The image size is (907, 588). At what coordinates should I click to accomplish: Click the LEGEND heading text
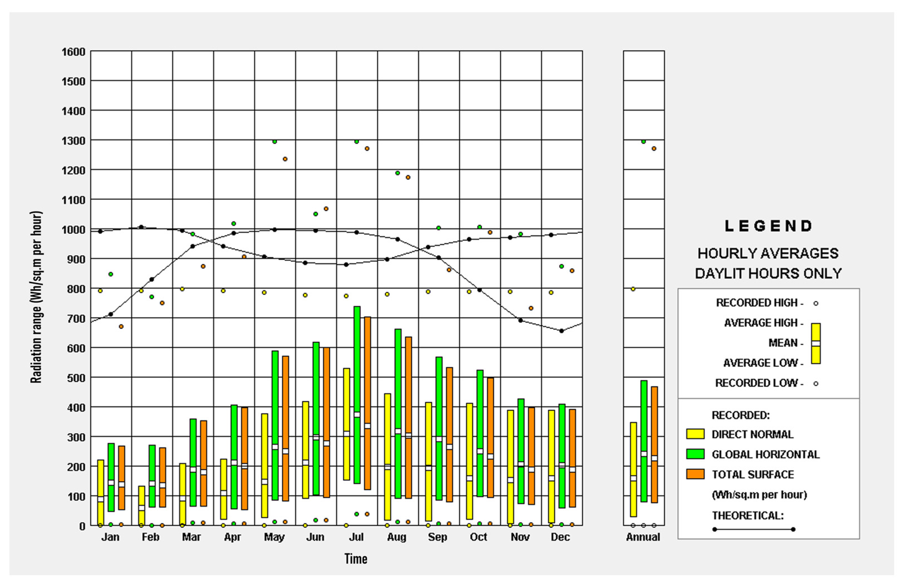point(768,226)
